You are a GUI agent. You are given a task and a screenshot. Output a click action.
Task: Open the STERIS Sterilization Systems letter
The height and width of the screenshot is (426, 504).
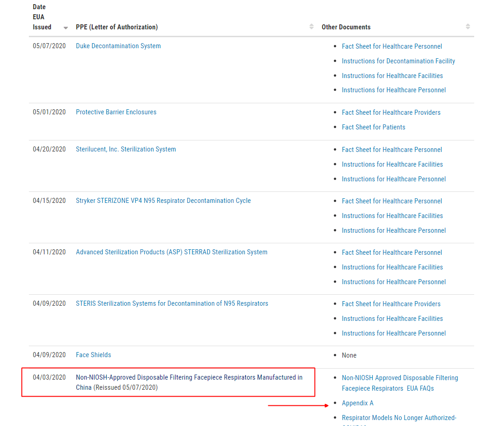[172, 303]
